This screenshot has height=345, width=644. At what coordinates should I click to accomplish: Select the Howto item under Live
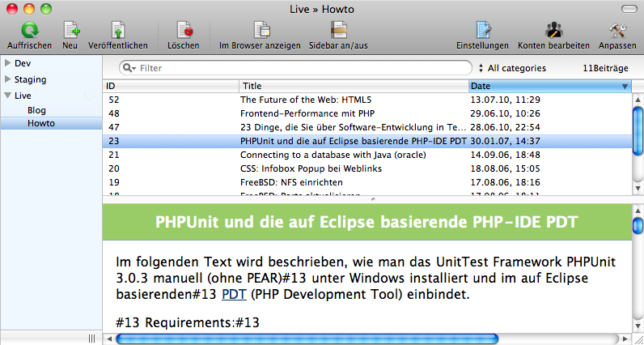point(41,123)
